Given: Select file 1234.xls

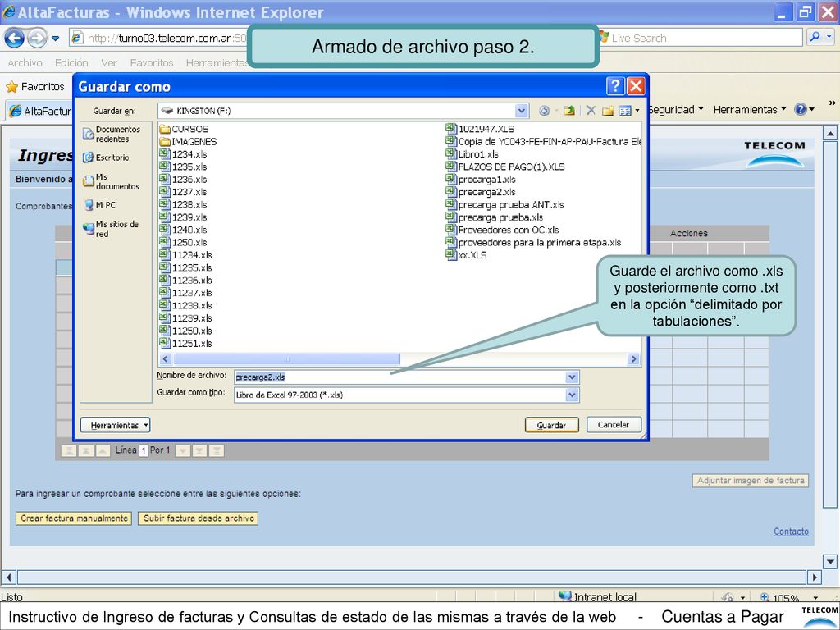Looking at the screenshot, I should [183, 153].
